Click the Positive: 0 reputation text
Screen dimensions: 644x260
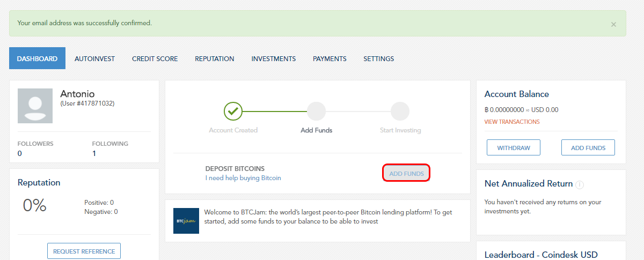point(99,203)
